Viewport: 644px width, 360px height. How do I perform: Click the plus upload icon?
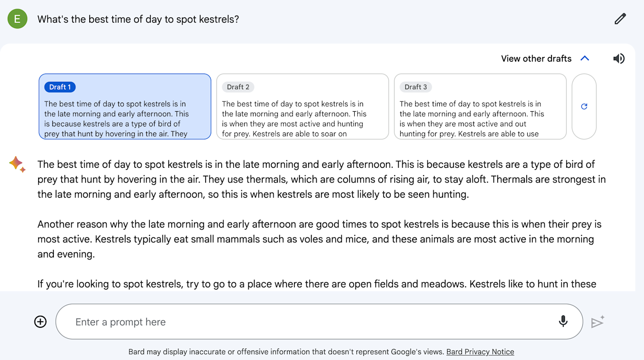point(40,322)
